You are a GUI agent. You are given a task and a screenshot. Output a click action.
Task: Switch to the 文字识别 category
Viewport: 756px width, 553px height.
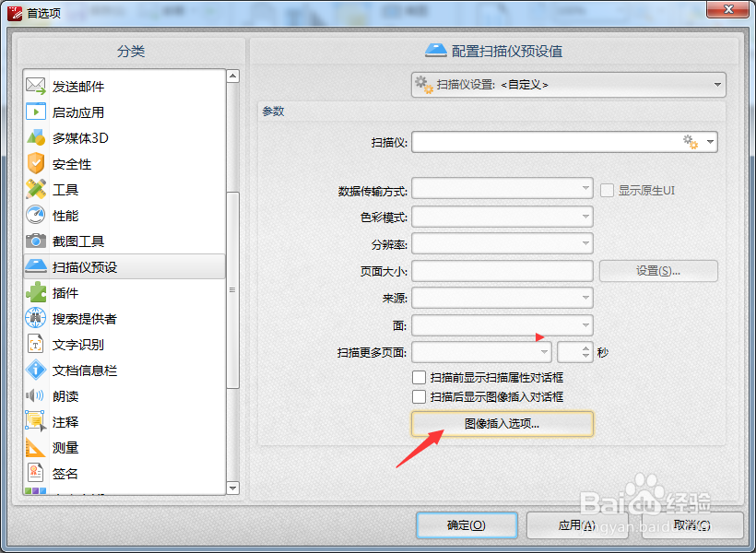coord(69,345)
